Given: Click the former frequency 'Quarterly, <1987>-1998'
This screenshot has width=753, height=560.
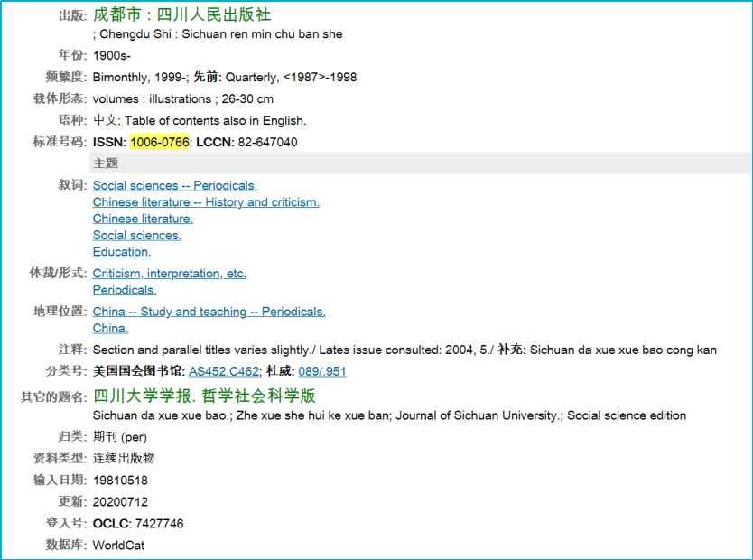Looking at the screenshot, I should [291, 78].
